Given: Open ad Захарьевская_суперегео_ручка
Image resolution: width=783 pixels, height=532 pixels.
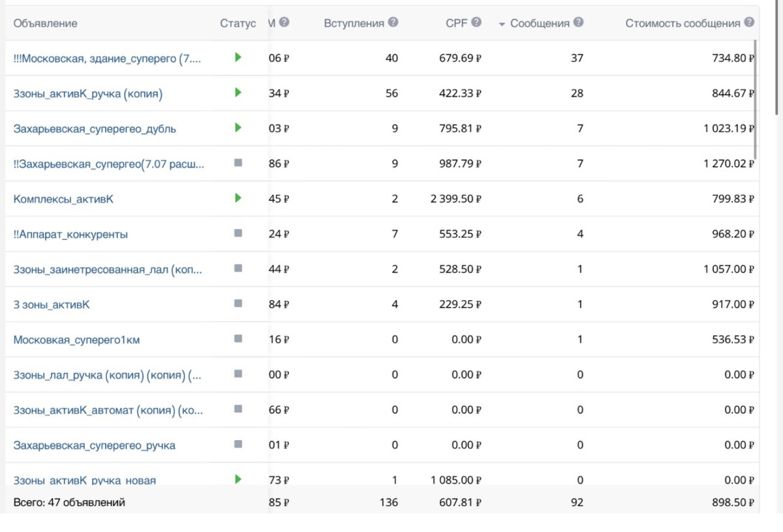Looking at the screenshot, I should (x=95, y=446).
